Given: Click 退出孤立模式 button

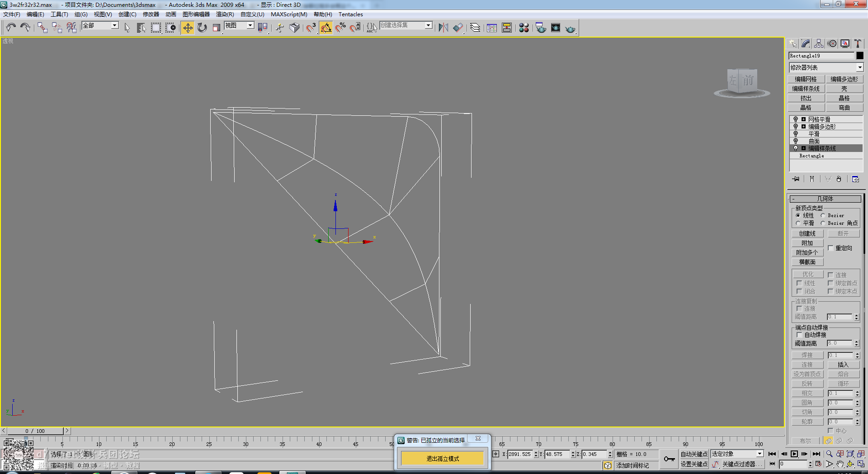Looking at the screenshot, I should pos(443,459).
